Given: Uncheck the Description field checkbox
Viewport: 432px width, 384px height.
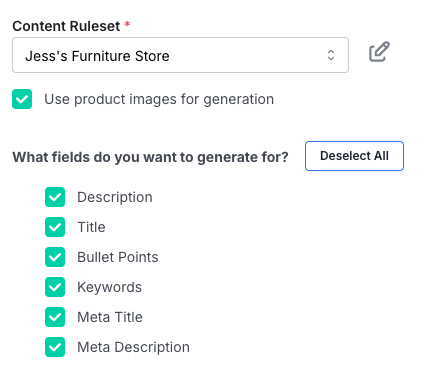Looking at the screenshot, I should pos(55,197).
